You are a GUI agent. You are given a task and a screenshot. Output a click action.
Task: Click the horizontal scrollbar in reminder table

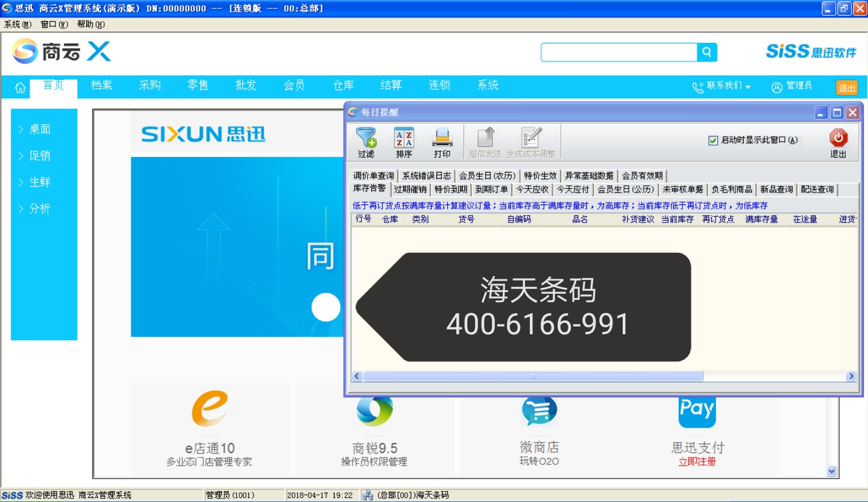[533, 376]
